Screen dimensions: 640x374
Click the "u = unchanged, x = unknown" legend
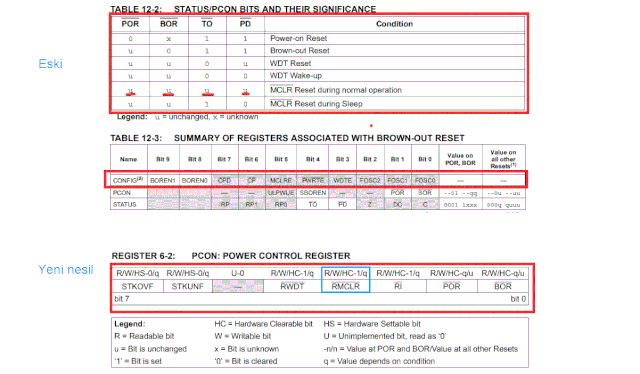point(207,117)
